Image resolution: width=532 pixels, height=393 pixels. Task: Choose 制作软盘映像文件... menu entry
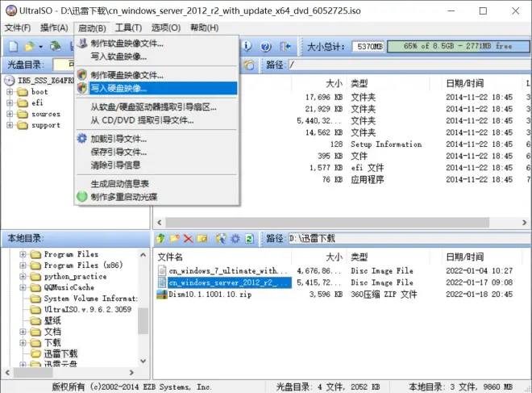(x=156, y=43)
